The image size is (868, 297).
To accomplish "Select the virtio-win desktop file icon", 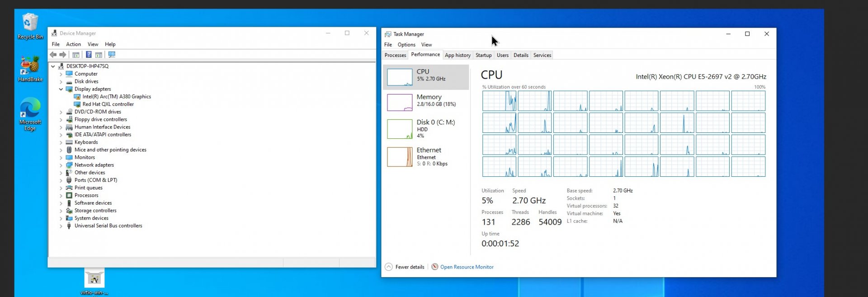I will point(94,282).
